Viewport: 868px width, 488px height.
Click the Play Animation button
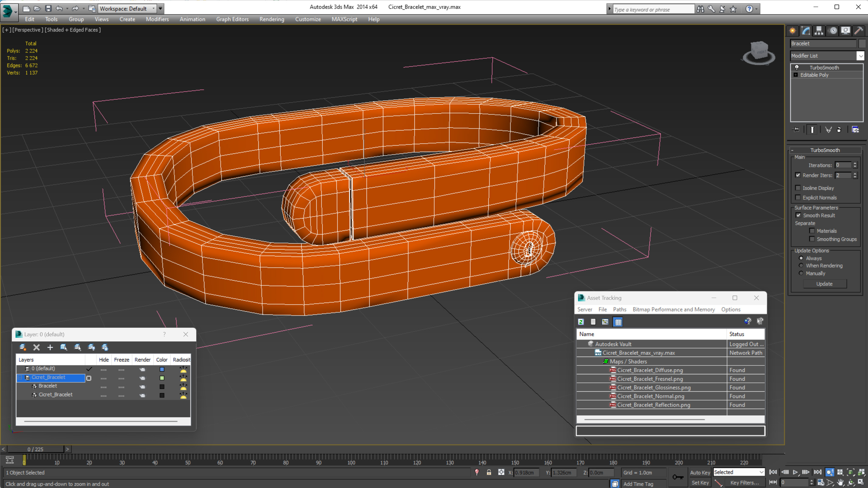pos(795,472)
